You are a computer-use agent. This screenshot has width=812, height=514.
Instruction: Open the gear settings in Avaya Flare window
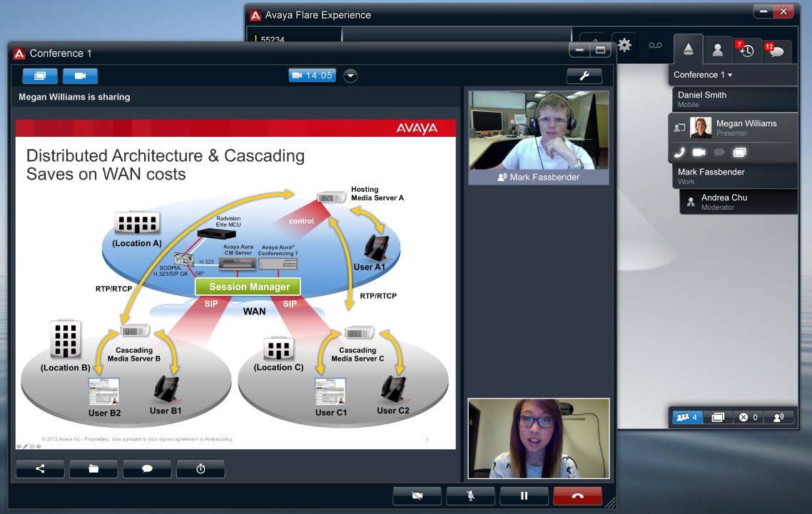624,46
